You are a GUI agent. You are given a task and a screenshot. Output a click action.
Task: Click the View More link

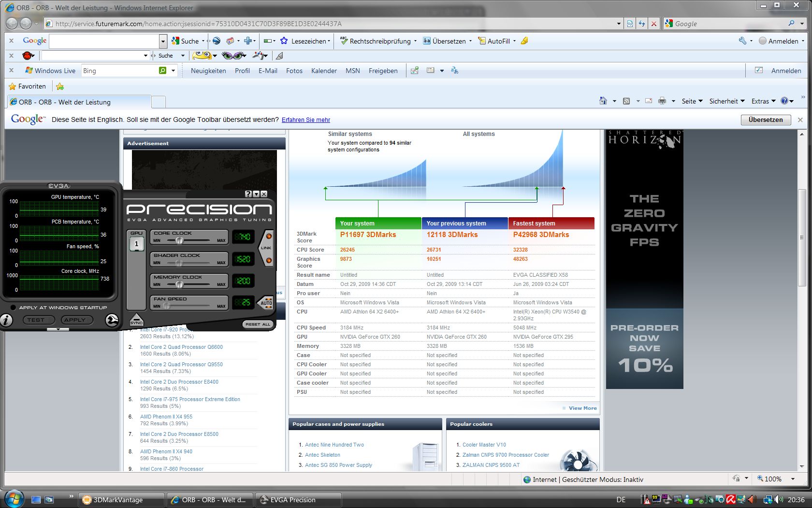click(x=582, y=408)
